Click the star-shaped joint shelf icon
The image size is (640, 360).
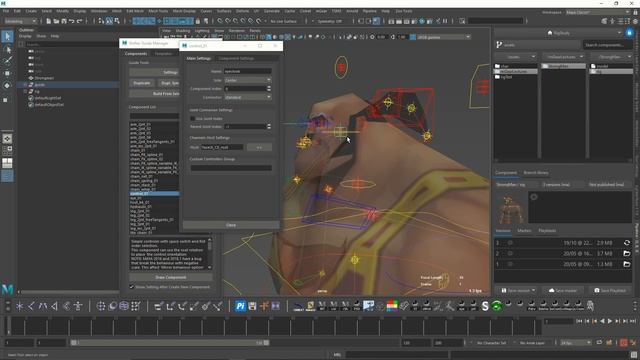tap(20, 306)
